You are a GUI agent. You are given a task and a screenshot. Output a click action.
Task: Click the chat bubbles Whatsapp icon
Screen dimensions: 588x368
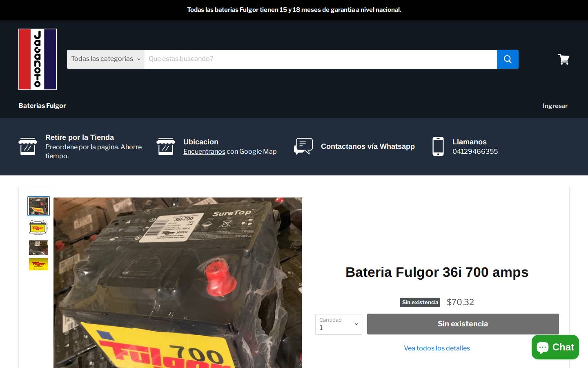point(303,146)
